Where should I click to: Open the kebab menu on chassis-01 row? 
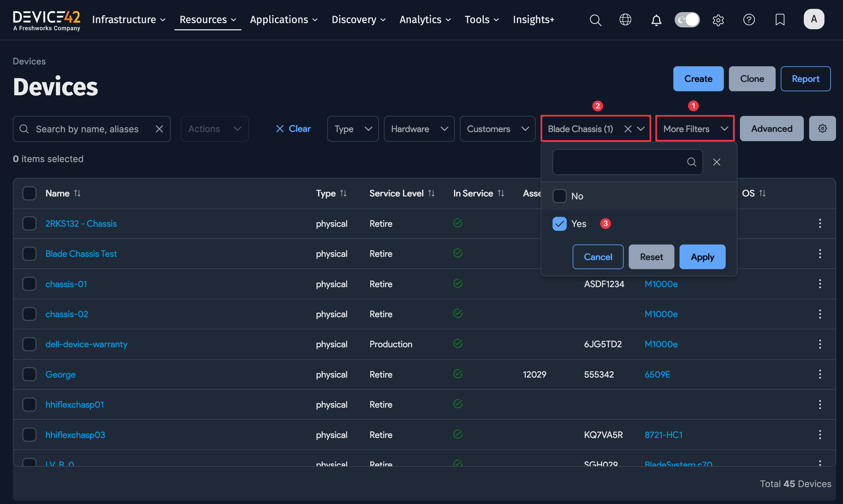(x=820, y=284)
